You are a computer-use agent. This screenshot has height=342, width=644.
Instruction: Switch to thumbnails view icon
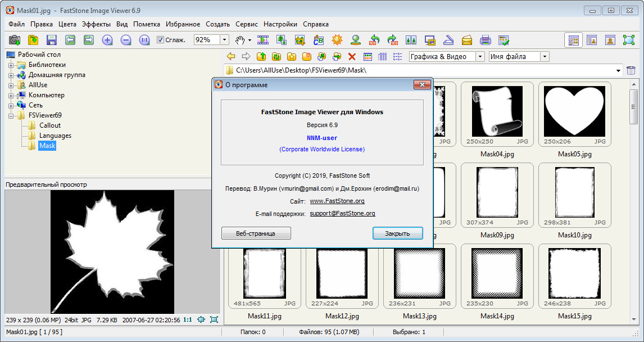[368, 57]
